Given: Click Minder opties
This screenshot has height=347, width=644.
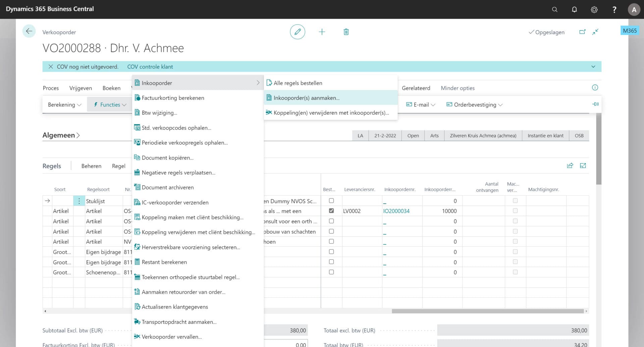Looking at the screenshot, I should 458,88.
